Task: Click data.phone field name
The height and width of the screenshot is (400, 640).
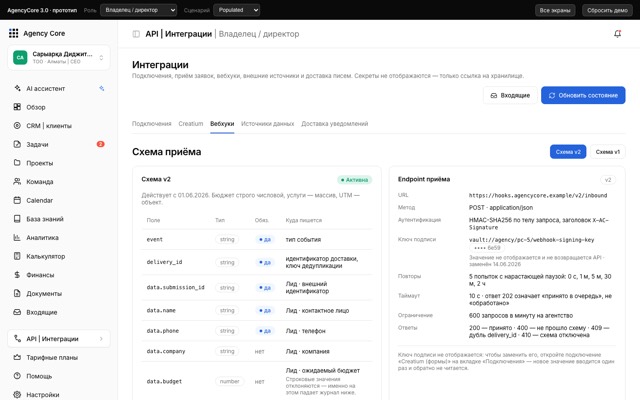Action: pos(163,331)
